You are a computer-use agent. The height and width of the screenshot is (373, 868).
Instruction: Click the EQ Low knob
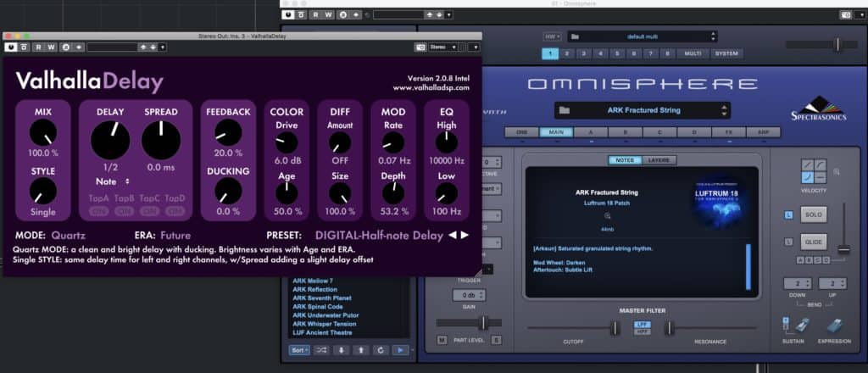(x=446, y=193)
